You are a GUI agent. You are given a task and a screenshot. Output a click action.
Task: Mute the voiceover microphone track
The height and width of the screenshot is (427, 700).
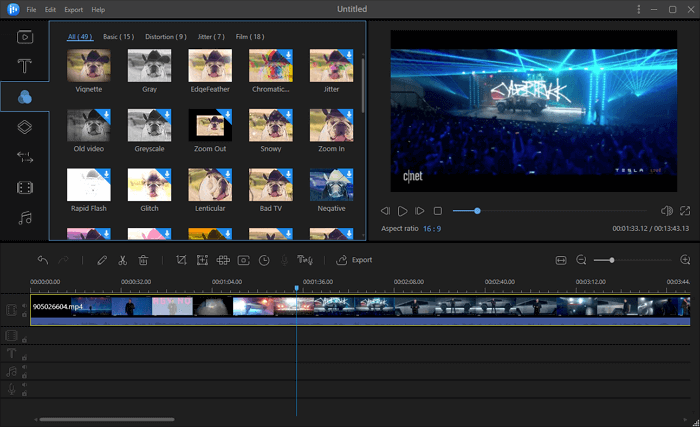click(25, 385)
